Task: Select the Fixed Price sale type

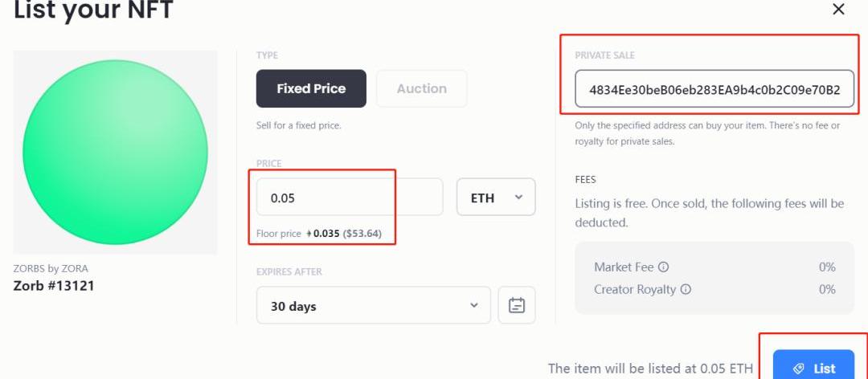Action: 311,88
